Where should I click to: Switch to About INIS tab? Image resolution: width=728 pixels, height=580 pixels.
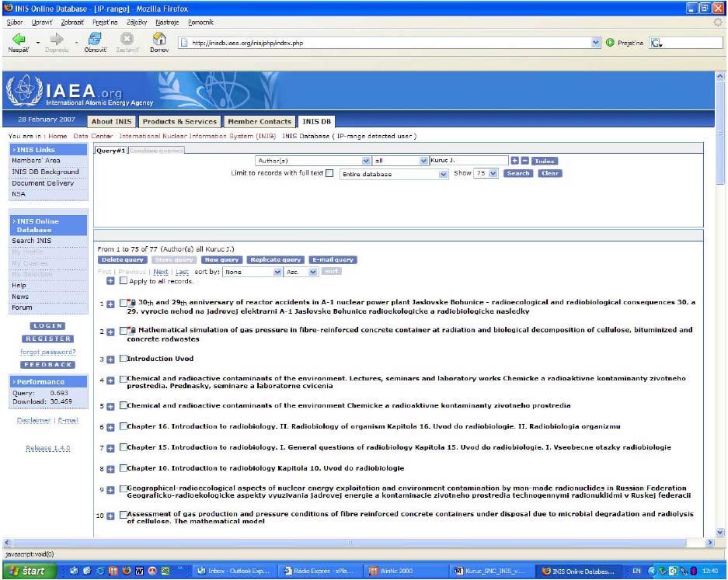point(111,122)
